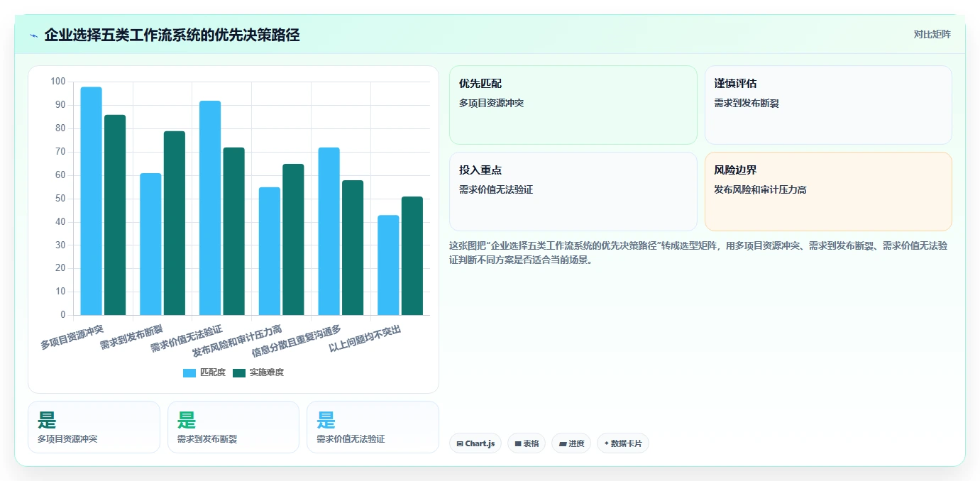Viewport: 980px width, 481px height.
Task: Click green 实施难度 bar for 需求价值无法验证
Action: tap(234, 231)
